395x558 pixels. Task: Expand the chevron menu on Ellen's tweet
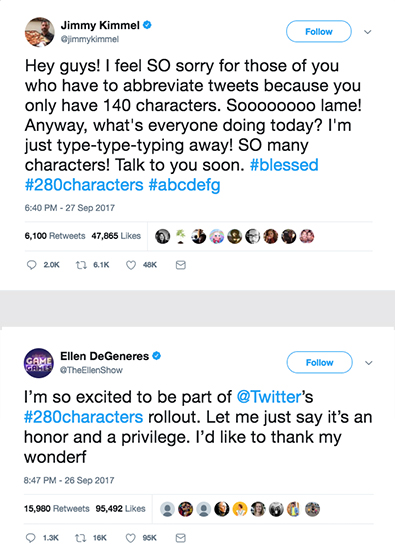point(369,363)
